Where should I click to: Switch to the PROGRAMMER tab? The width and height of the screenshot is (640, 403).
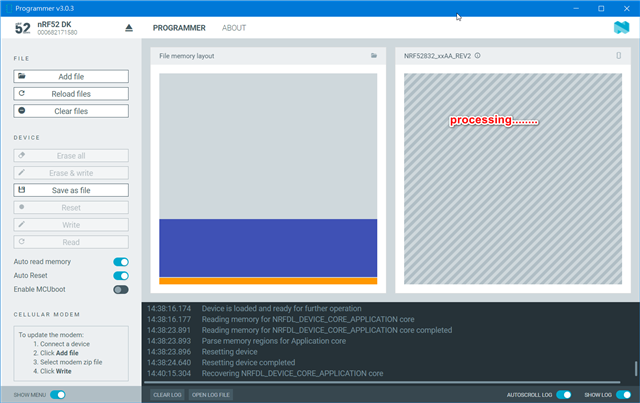[x=179, y=28]
